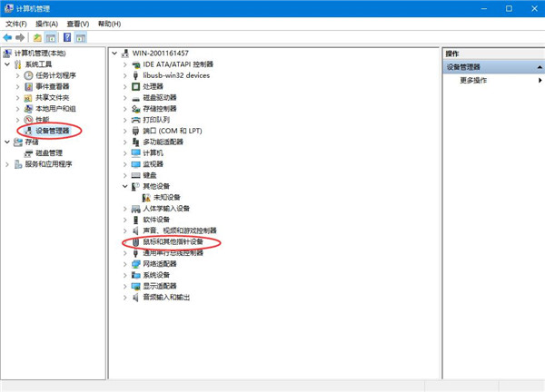Click the 任务计划程序 clock icon
Viewport: 545px width, 392px height.
click(27, 75)
